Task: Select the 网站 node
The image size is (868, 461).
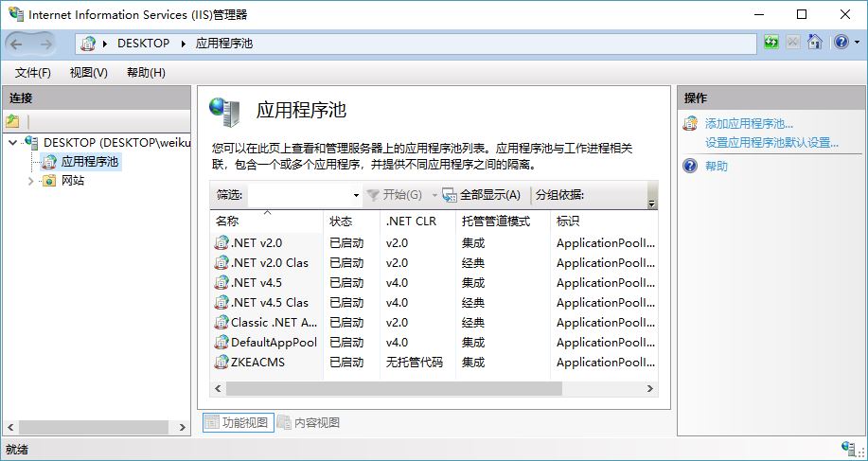Action: (73, 181)
